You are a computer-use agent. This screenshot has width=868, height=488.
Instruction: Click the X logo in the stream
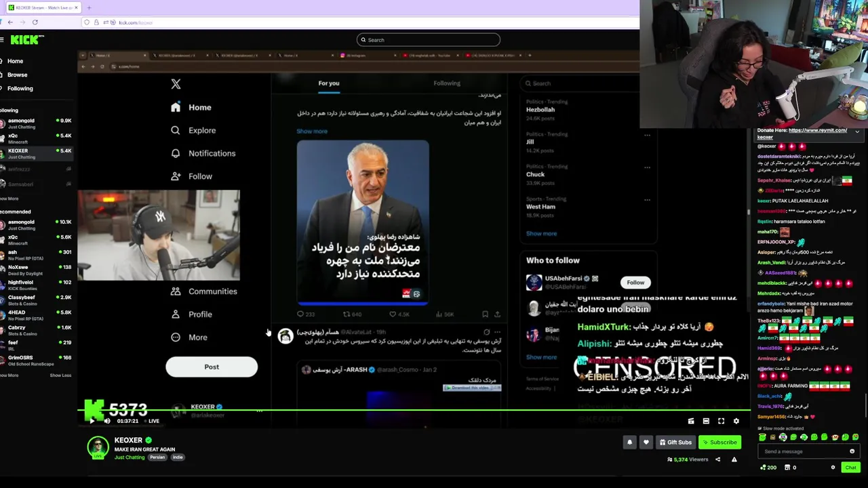[x=176, y=84]
